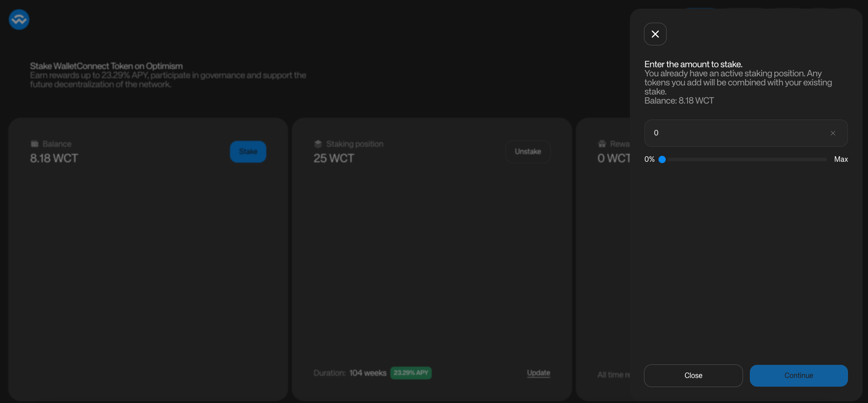Click the Staking position layers icon
This screenshot has width=868, height=403.
click(318, 144)
